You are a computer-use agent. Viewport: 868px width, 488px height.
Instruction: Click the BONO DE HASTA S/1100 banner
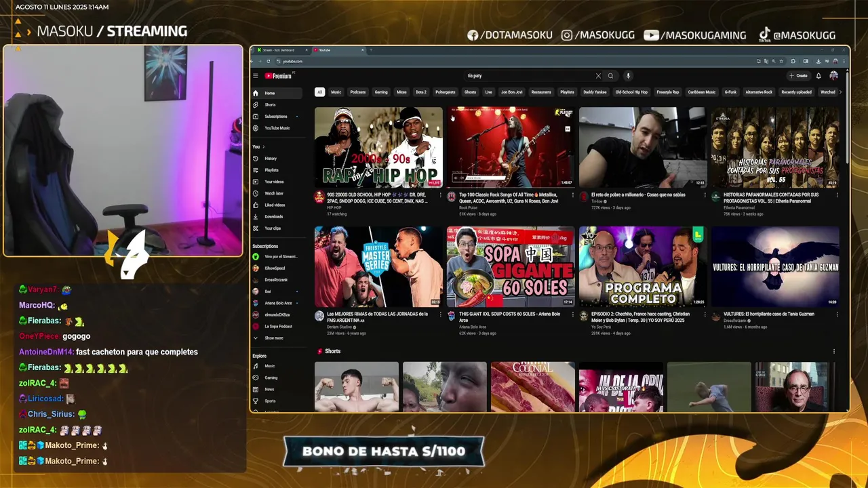pyautogui.click(x=384, y=451)
